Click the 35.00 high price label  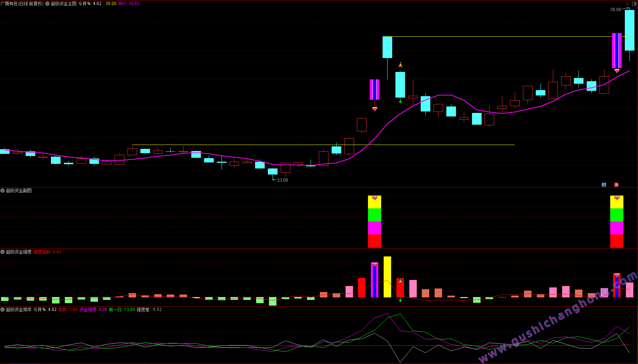[x=616, y=10]
